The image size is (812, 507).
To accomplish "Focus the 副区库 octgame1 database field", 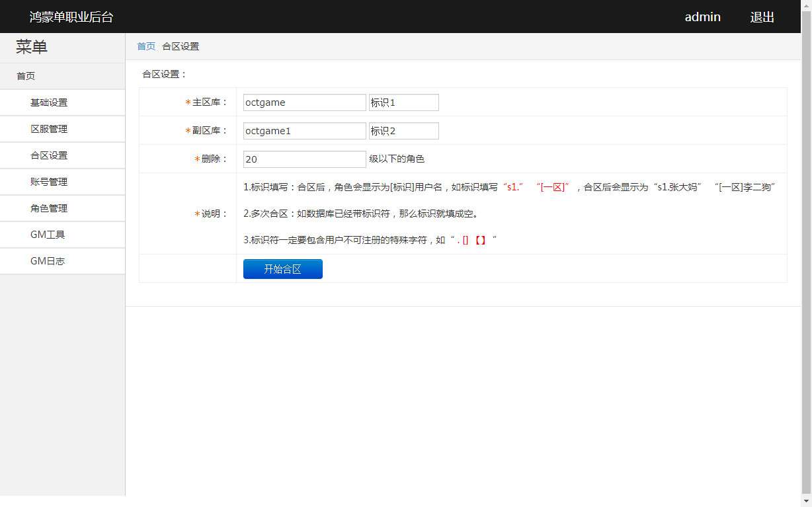I will click(x=304, y=131).
